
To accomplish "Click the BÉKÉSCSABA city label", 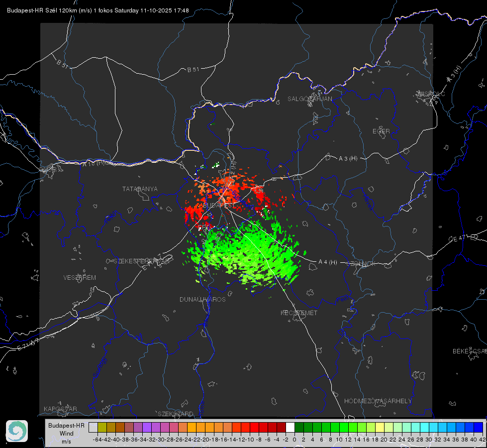I will 469,351.
